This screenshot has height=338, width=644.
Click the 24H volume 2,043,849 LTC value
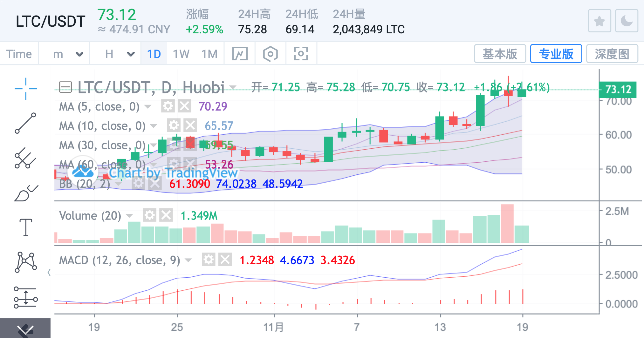point(369,29)
